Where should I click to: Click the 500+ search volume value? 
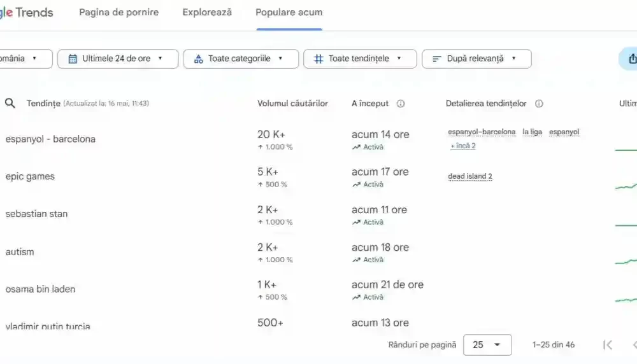point(270,323)
